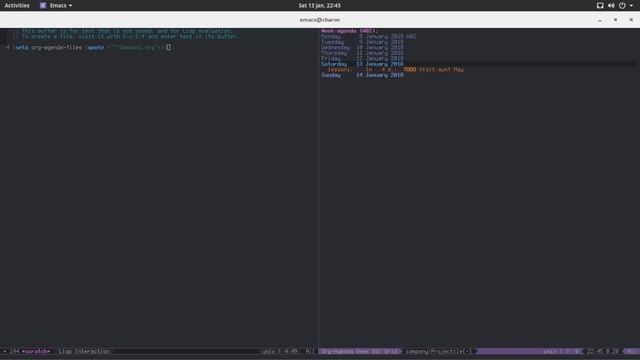Click the "~/lesson1.org" string in scratch buffer
This screenshot has width=640, height=360.
[x=134, y=47]
